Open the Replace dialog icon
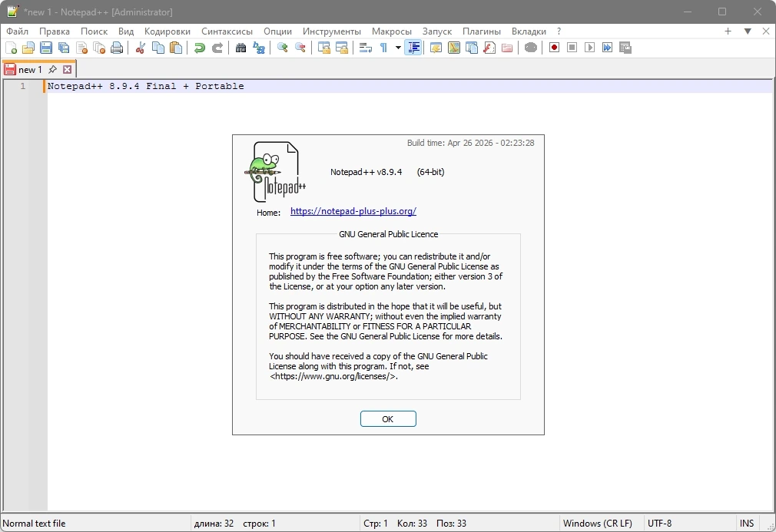The image size is (776, 532). tap(259, 48)
